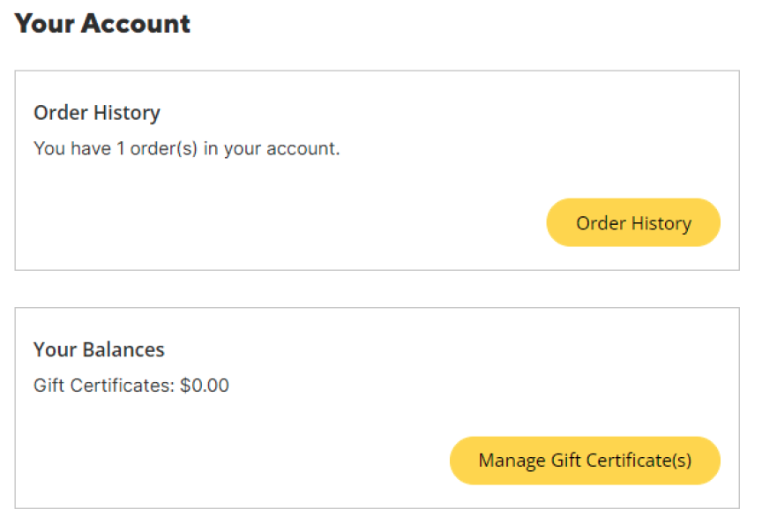Click the word "History" on the yellow button
This screenshot has width=762, height=532.
[661, 223]
